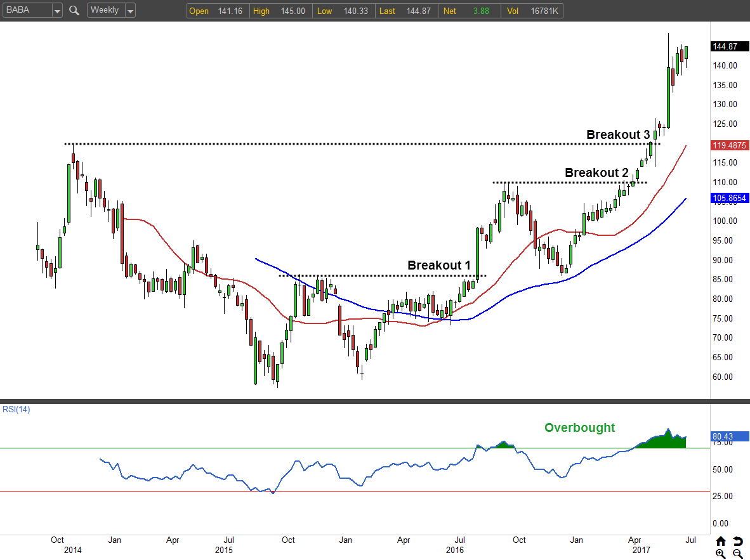This screenshot has height=560, width=750.
Task: Open the BABA symbol dropdown arrow
Action: 57,11
